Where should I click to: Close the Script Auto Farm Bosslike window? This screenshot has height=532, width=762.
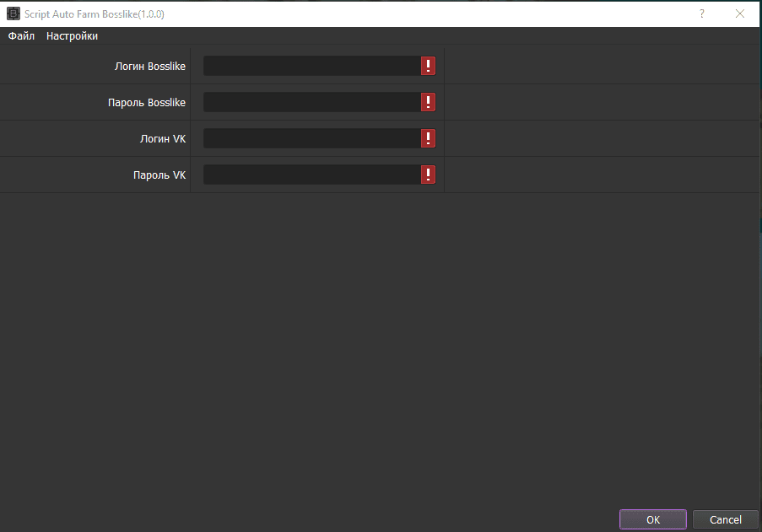coord(739,13)
